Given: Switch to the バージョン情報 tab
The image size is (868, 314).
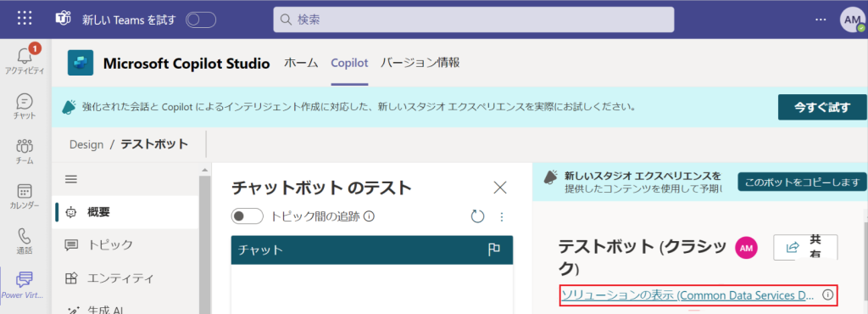Looking at the screenshot, I should click(420, 63).
